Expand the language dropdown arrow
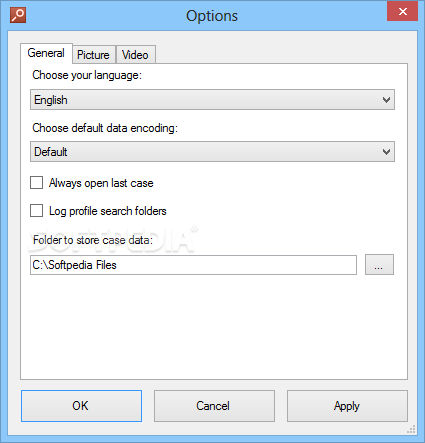The width and height of the screenshot is (425, 443). 386,100
